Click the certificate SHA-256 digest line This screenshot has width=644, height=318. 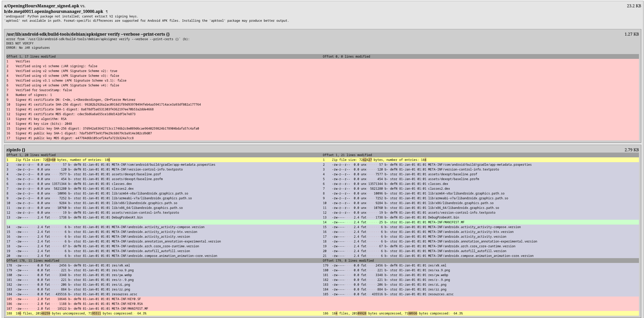(x=108, y=105)
